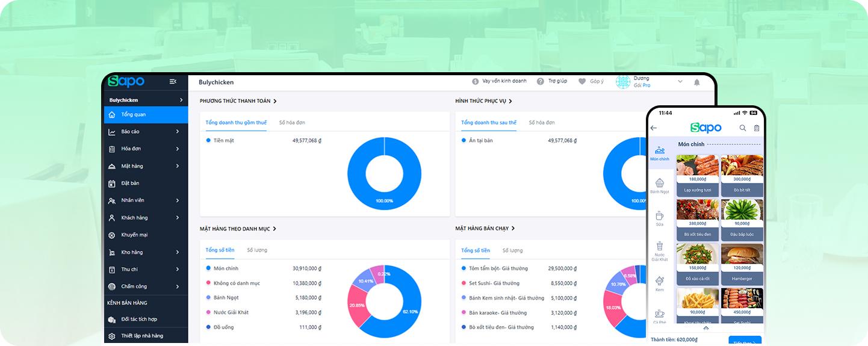The height and width of the screenshot is (346, 868).
Task: Open Đặt bàn in the sidebar
Action: point(130,183)
